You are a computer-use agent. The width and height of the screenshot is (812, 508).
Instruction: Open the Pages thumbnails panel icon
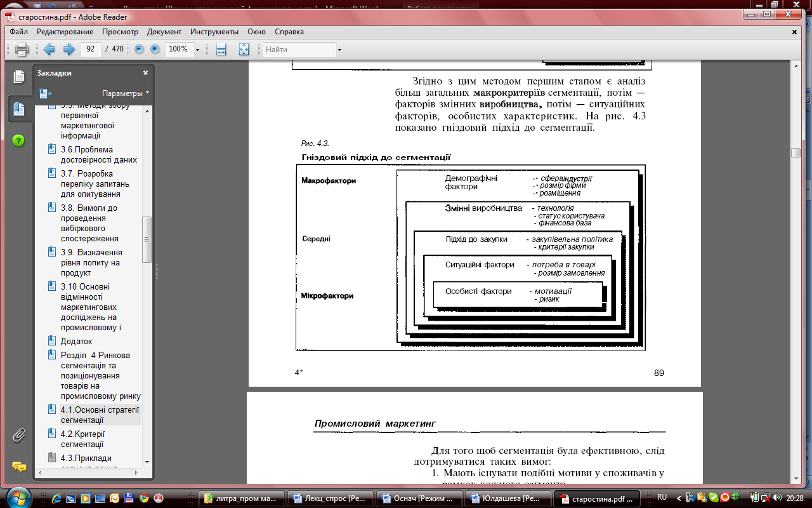18,77
